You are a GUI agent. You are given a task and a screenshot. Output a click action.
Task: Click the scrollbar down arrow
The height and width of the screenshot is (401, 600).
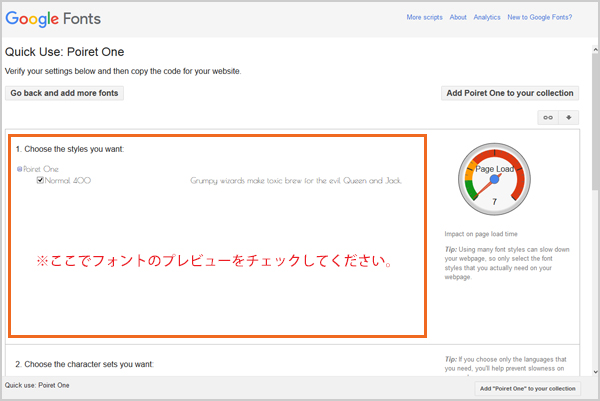595,372
